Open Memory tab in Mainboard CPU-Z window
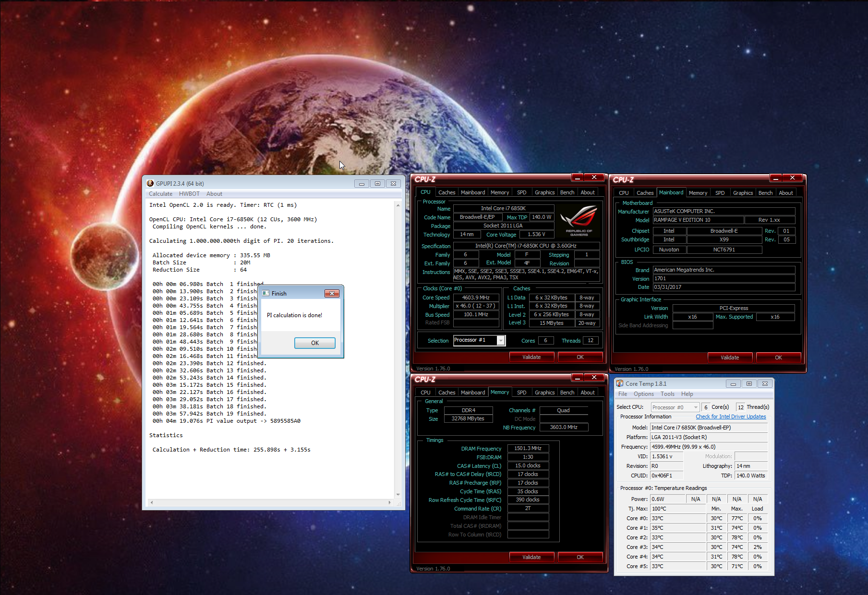The width and height of the screenshot is (868, 595). point(698,193)
